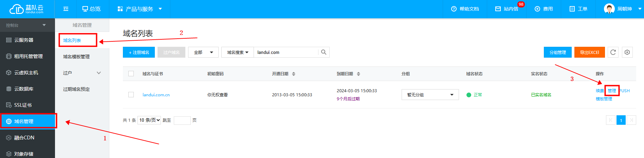Expand the 过户 submenu in sidebar
The height and width of the screenshot is (158, 644).
click(x=82, y=73)
